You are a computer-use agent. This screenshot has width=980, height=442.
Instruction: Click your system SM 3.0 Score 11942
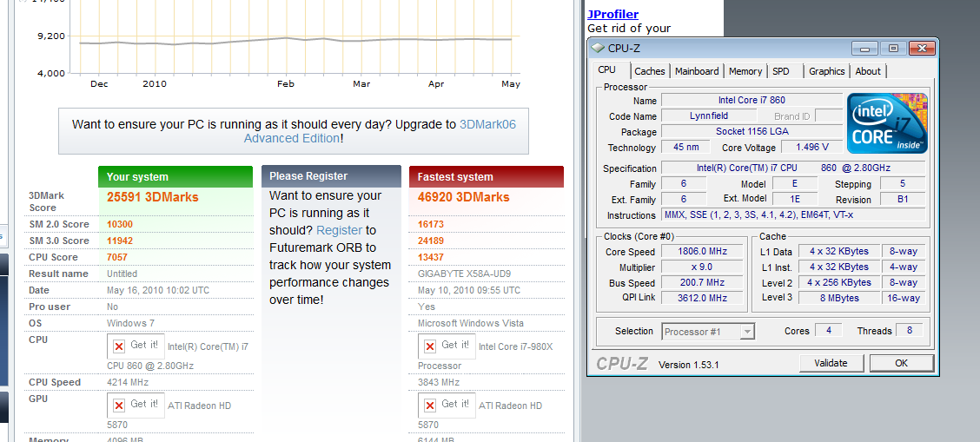119,241
